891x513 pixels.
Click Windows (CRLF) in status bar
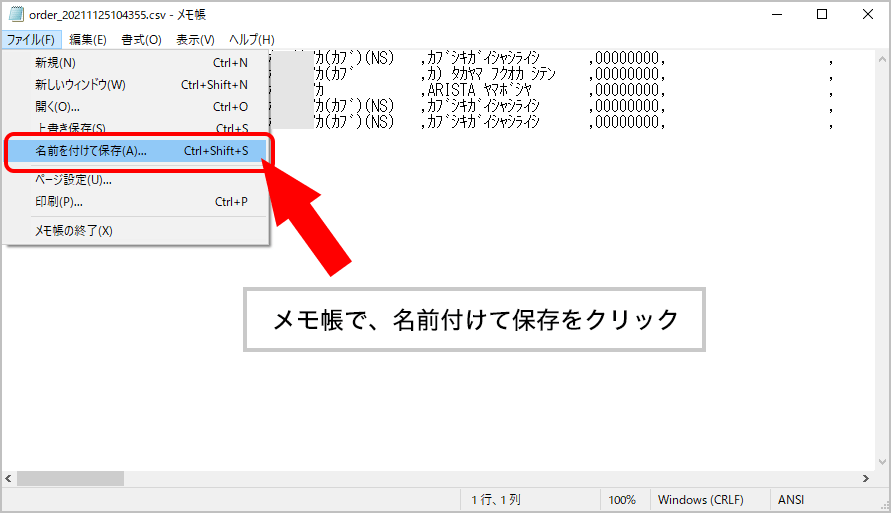[701, 500]
